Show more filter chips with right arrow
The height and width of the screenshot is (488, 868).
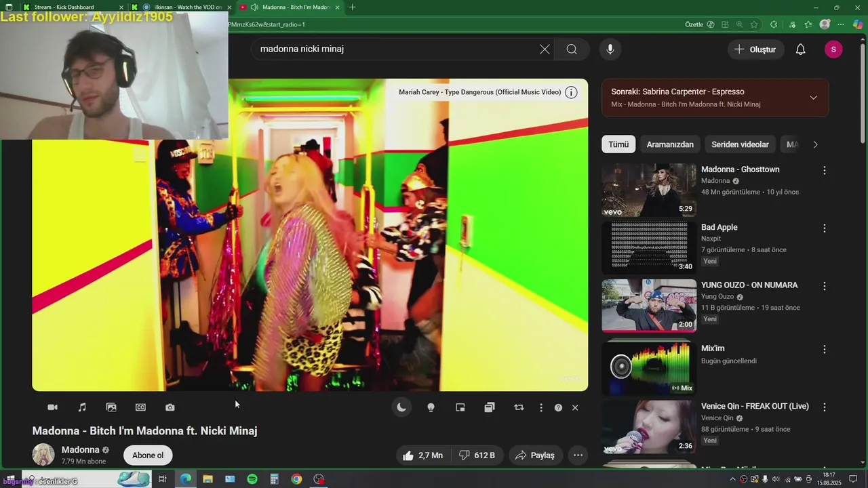pyautogui.click(x=815, y=144)
